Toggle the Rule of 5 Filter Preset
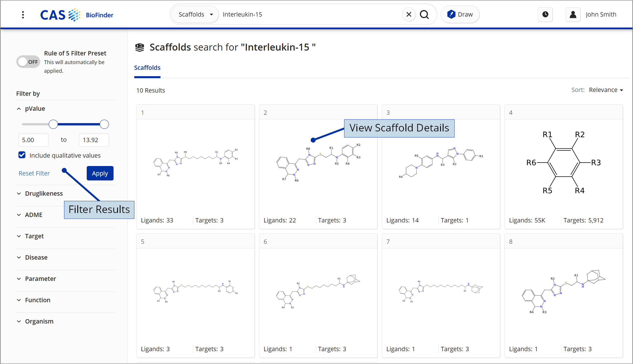 [28, 62]
